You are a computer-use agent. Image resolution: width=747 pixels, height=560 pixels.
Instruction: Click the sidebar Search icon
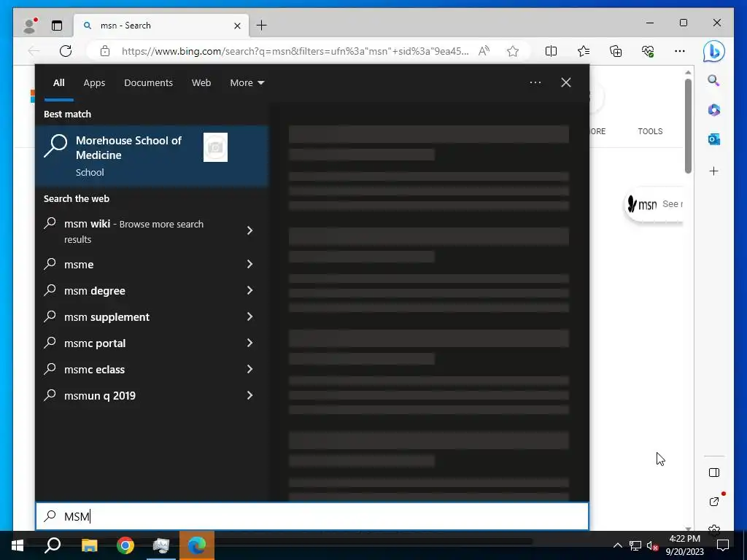(713, 80)
